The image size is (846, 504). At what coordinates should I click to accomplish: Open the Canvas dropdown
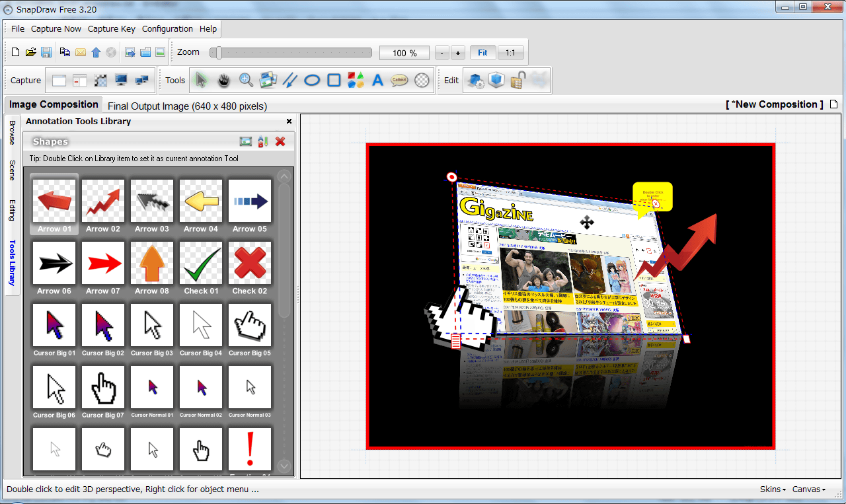809,489
